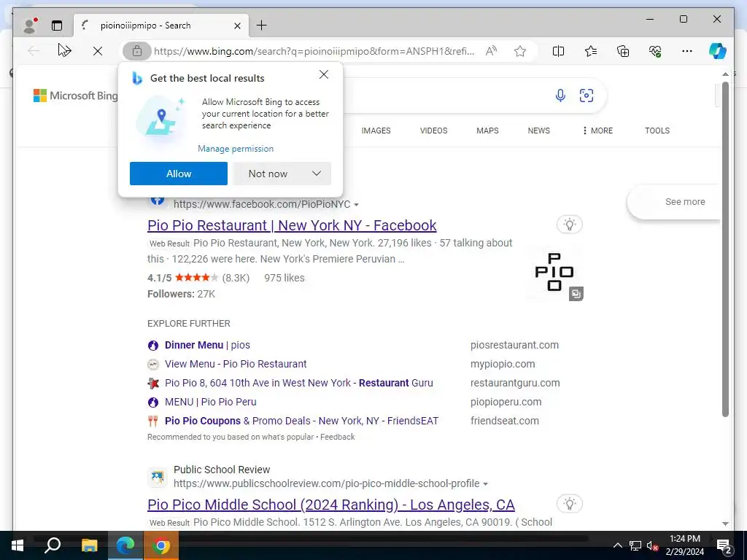Show hidden system tray icons

pos(617,545)
